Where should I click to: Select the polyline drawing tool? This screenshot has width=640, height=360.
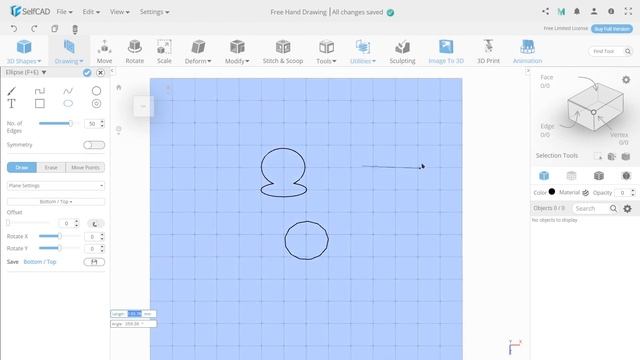[40, 91]
